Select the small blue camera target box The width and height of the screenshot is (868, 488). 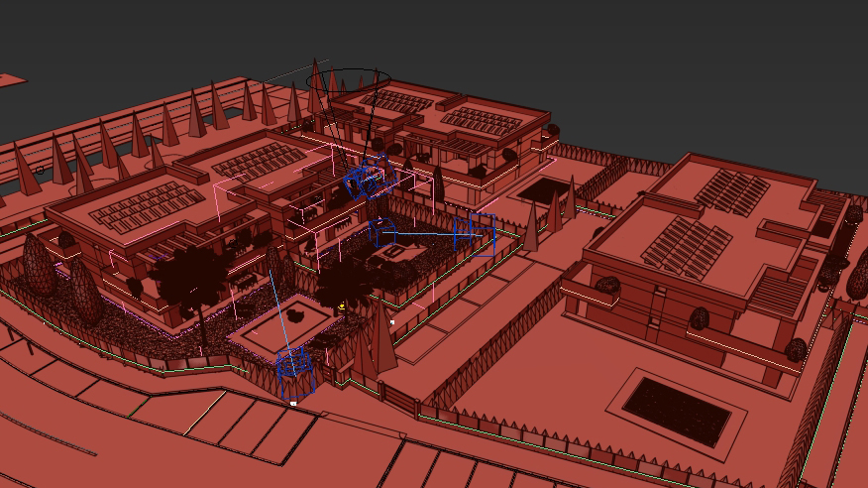point(383,234)
